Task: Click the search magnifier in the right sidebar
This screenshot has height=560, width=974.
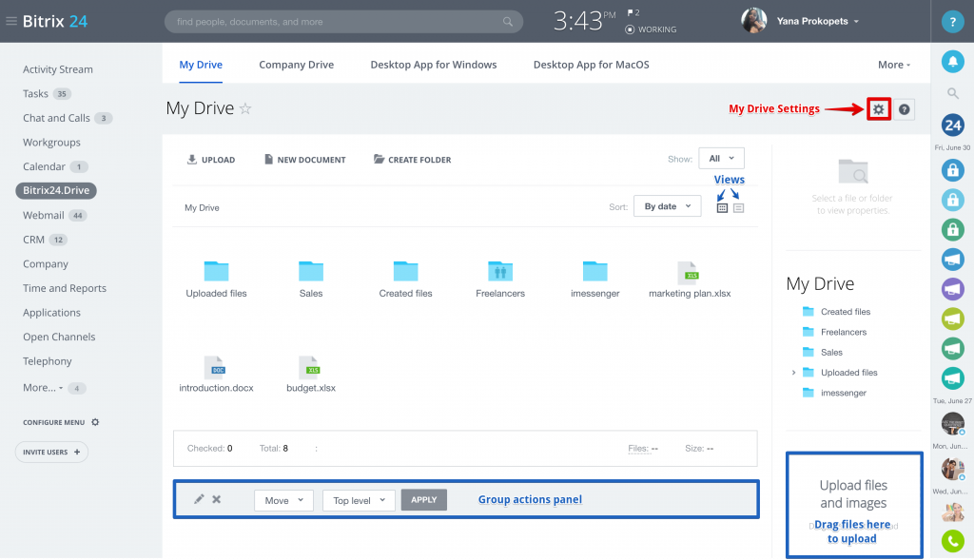Action: [952, 93]
